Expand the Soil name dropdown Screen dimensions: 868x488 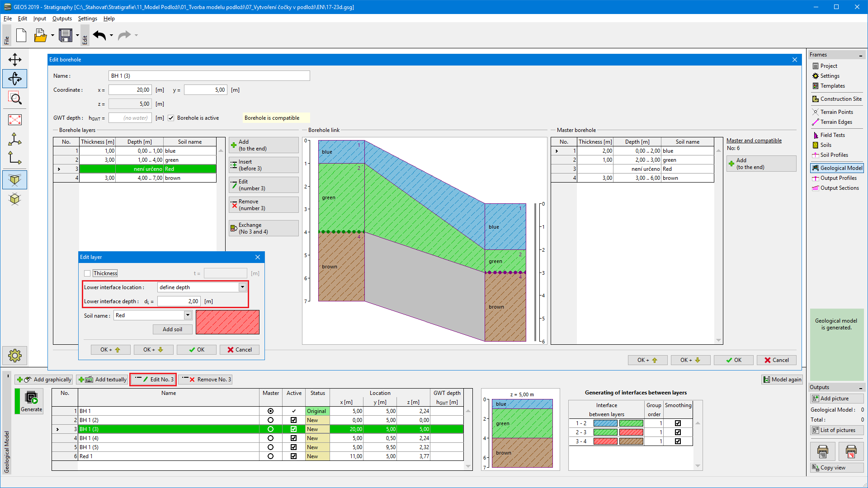(188, 315)
